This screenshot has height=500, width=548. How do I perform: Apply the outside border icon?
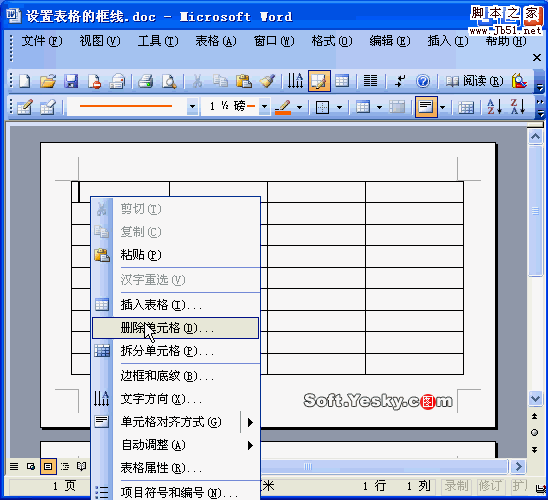[322, 107]
